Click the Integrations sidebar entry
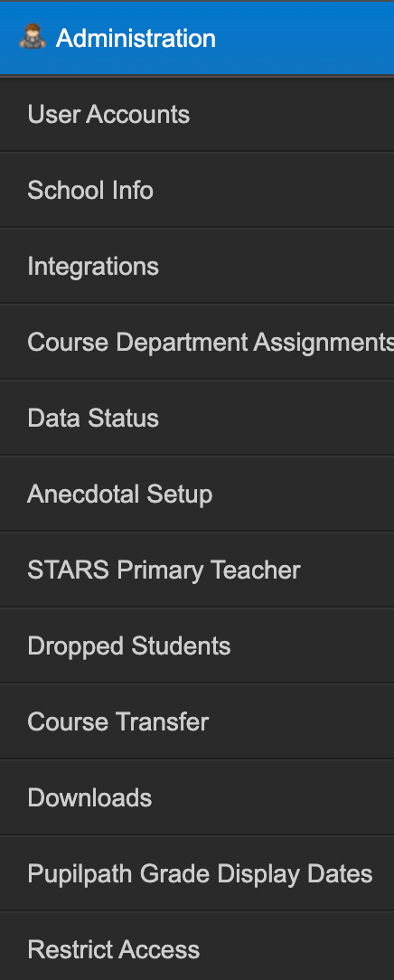 point(197,267)
